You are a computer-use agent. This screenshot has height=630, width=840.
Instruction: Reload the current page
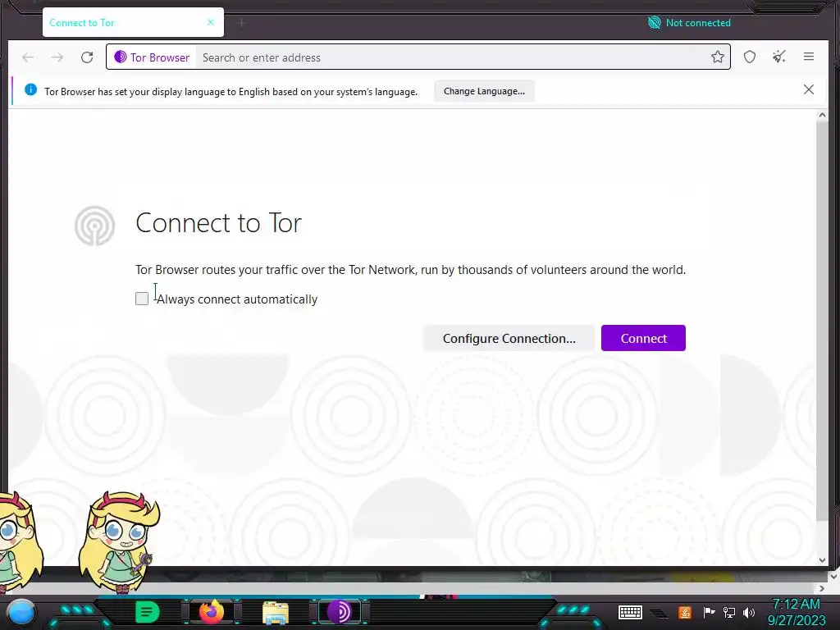87,57
